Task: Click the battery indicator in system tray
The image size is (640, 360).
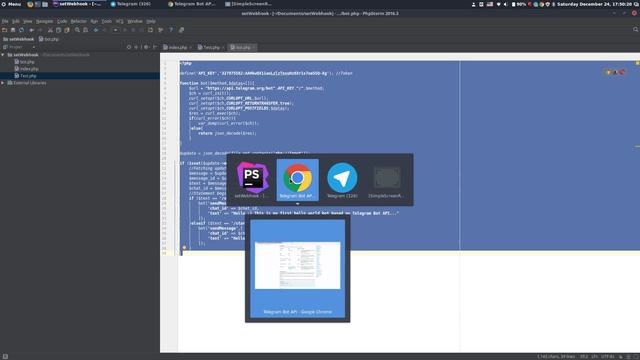Action: point(519,4)
